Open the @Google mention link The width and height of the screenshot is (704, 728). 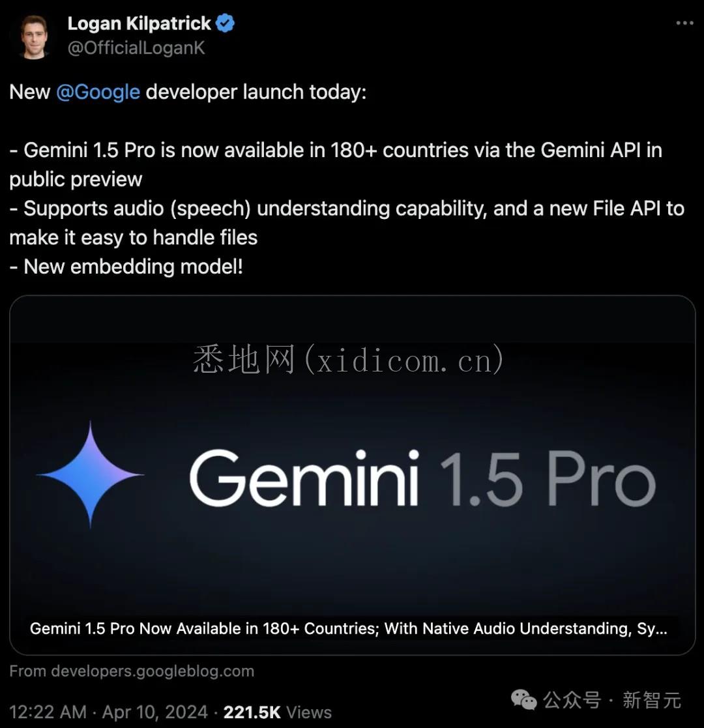98,92
